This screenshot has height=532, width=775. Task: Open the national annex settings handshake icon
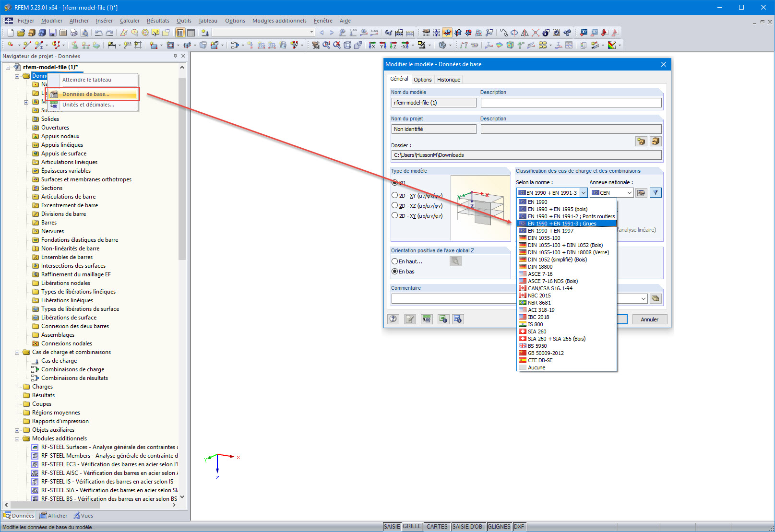(641, 193)
